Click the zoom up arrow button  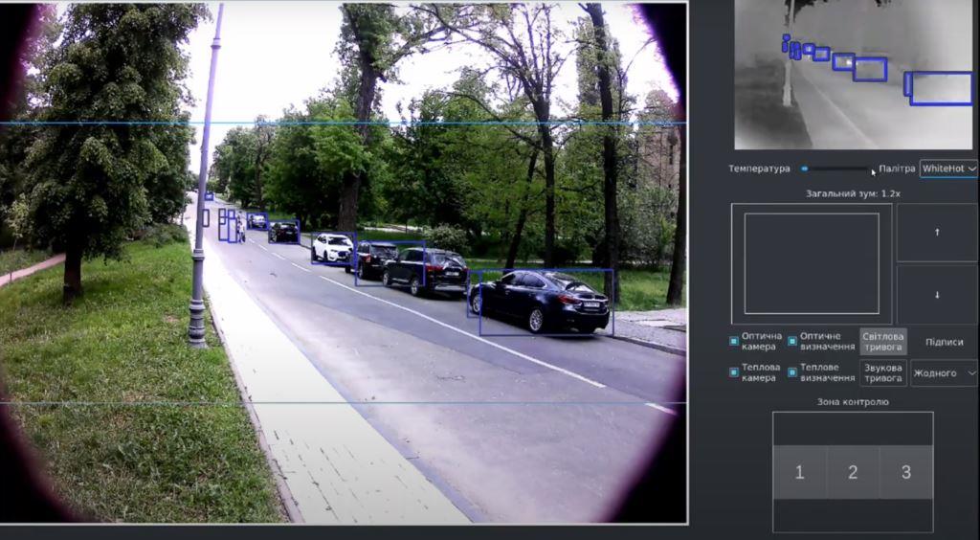point(936,232)
